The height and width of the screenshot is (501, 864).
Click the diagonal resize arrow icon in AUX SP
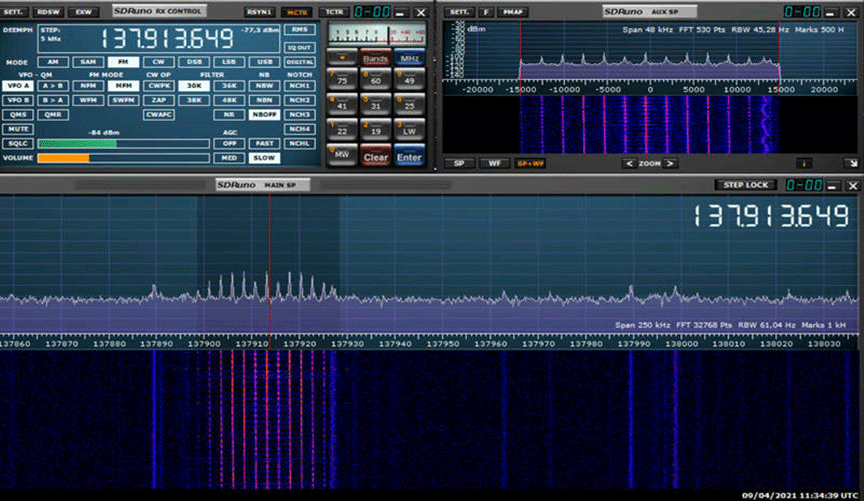[x=852, y=164]
